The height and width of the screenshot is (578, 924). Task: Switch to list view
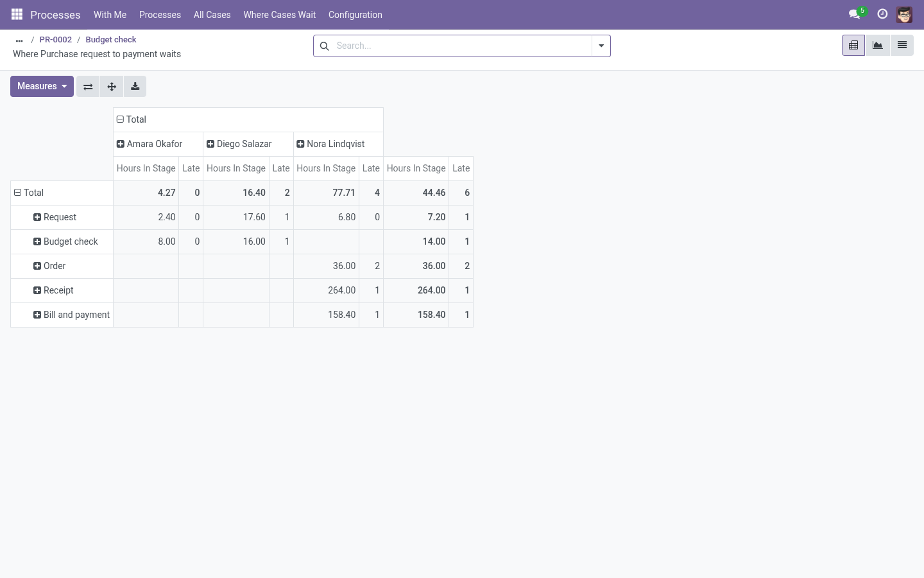click(x=902, y=46)
